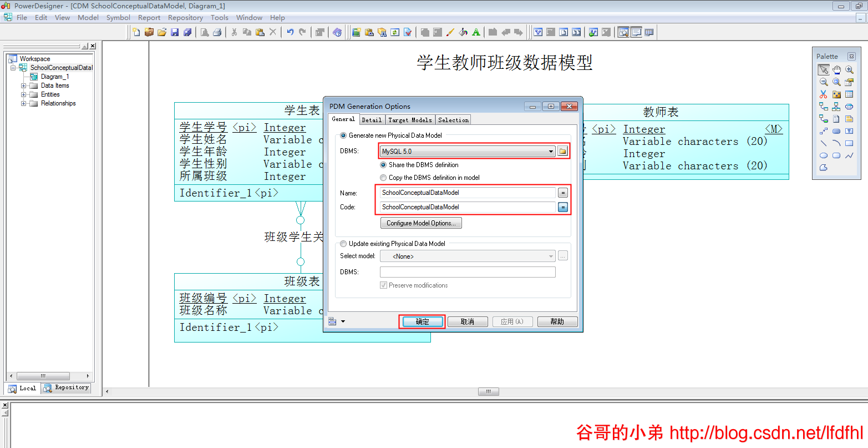Select the Pointer tool in Palette

click(x=824, y=69)
